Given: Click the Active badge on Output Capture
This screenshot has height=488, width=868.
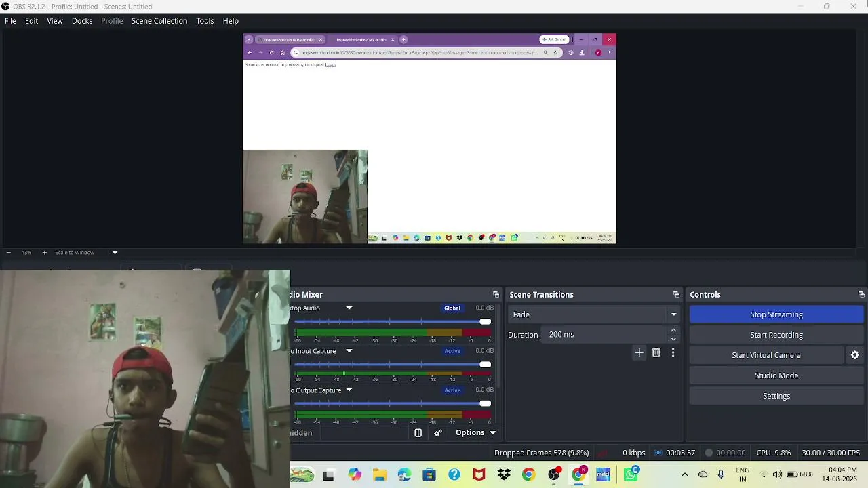Looking at the screenshot, I should point(452,390).
